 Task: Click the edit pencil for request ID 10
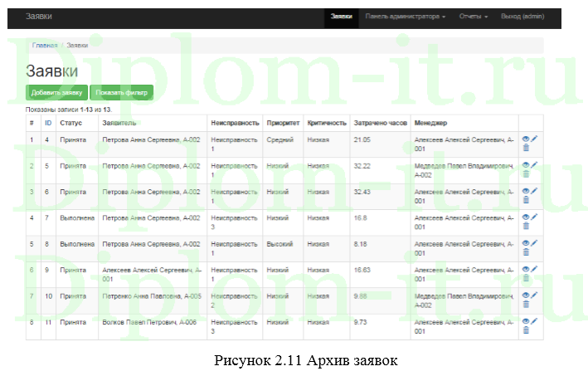click(x=534, y=295)
